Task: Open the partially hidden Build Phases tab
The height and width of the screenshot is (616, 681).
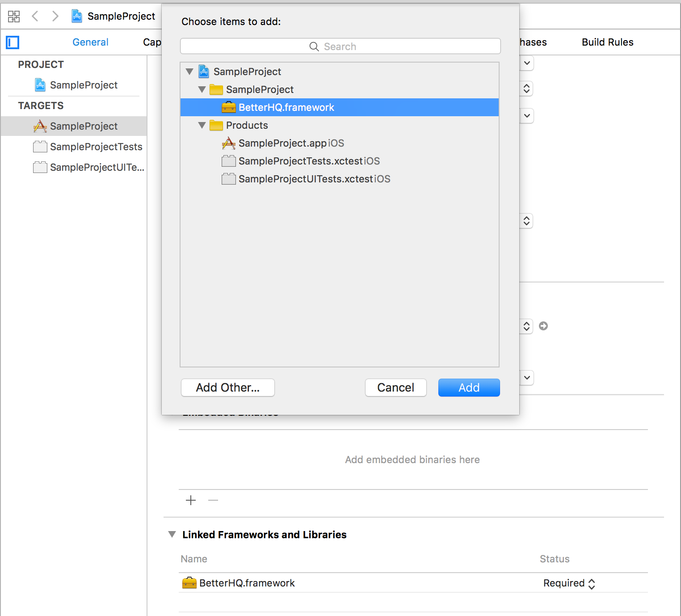Action: 533,42
